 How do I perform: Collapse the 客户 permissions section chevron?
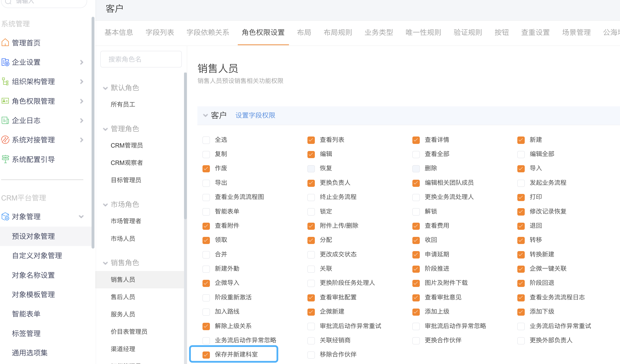(x=205, y=115)
